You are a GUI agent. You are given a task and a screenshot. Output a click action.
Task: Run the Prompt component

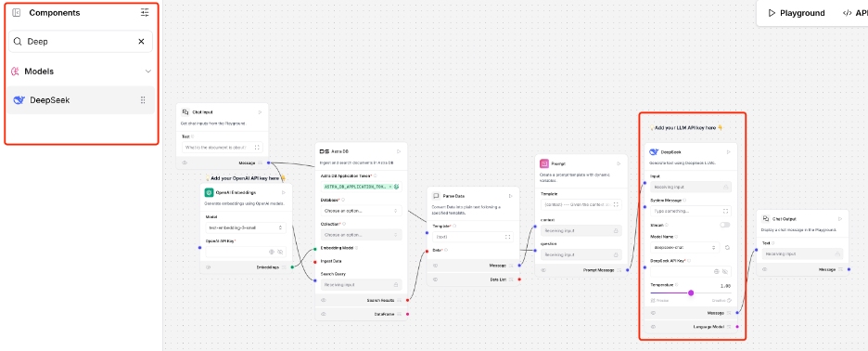pos(619,163)
